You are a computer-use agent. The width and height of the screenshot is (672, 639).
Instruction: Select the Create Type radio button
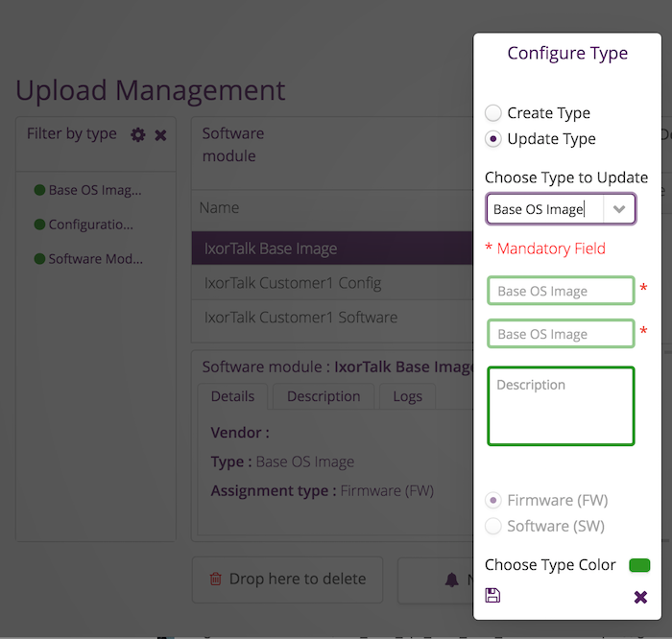(492, 113)
